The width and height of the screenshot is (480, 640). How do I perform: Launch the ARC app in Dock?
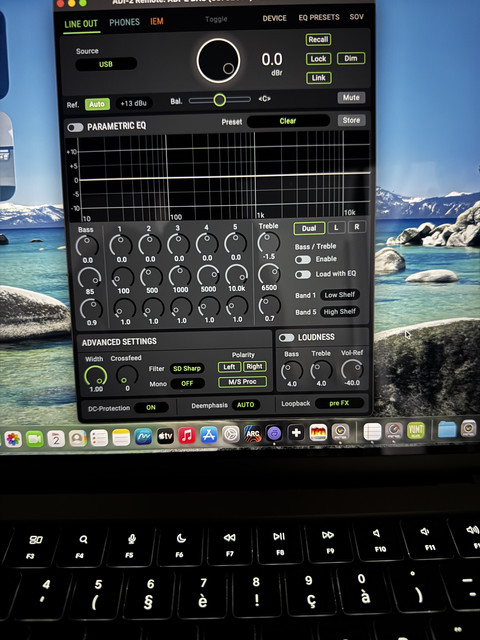pos(252,434)
